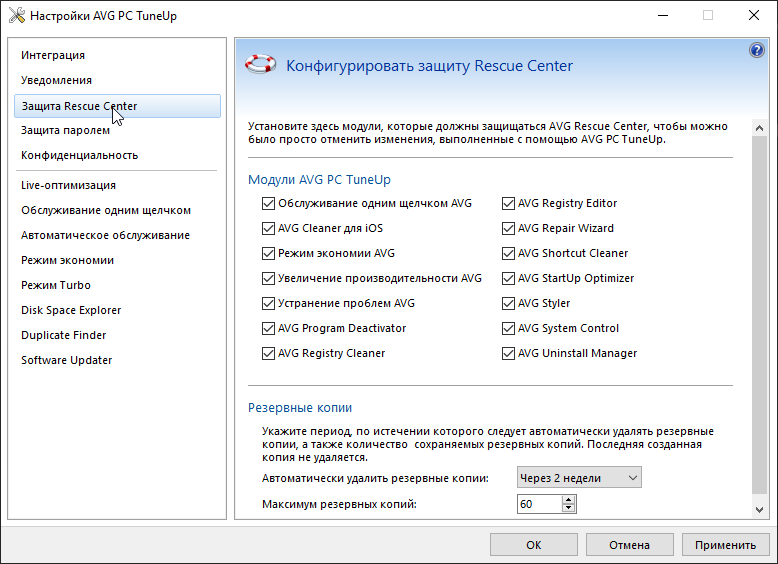Click the scroll down arrow of settings panel

[x=758, y=510]
